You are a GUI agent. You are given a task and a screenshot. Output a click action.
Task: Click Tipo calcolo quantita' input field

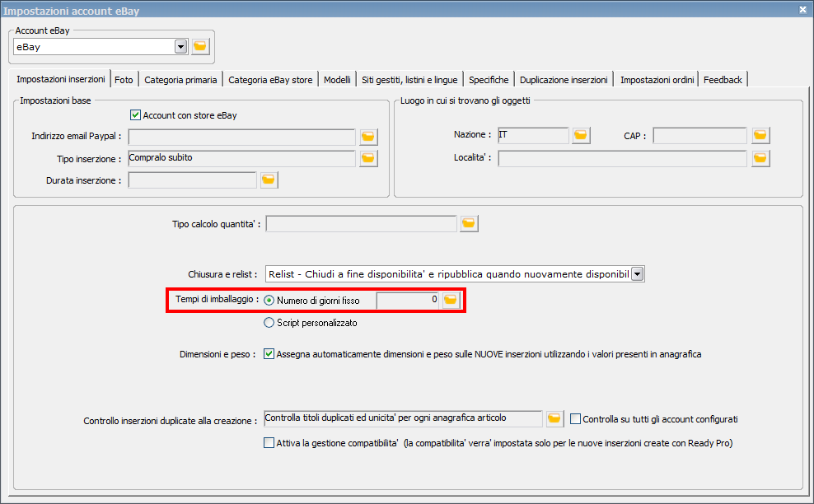[x=362, y=224]
